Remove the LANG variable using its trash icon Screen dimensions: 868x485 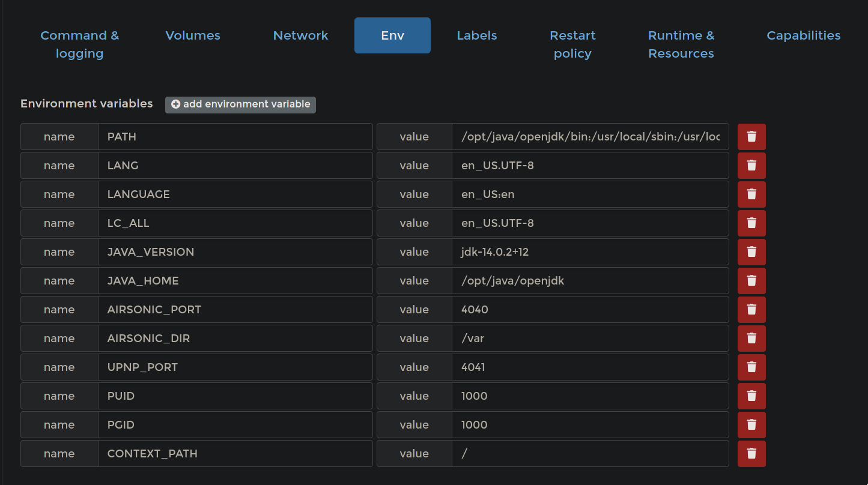751,165
